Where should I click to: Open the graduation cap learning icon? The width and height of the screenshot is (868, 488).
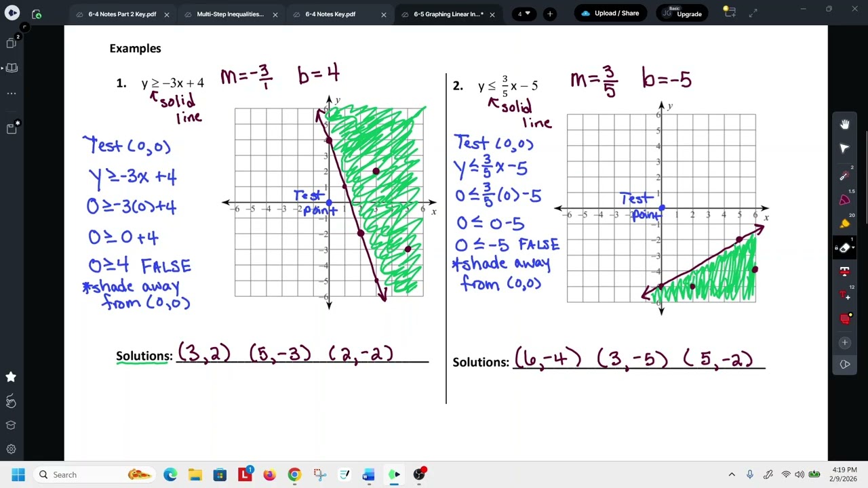11,425
